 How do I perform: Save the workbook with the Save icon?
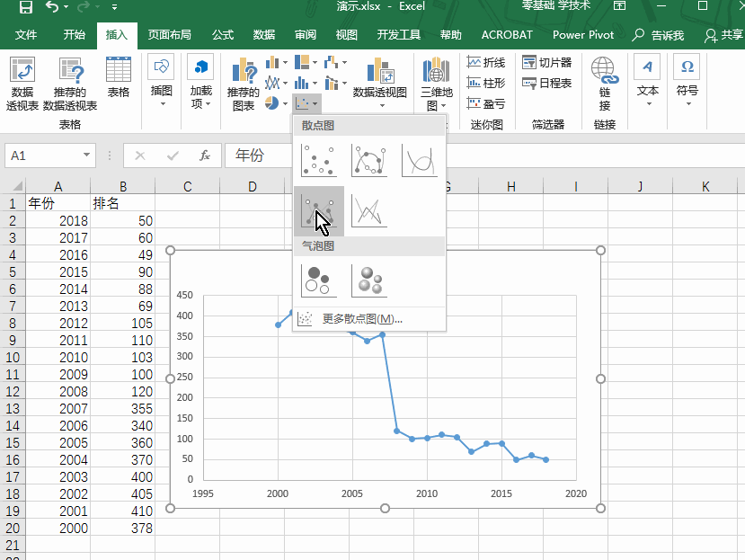point(26,6)
